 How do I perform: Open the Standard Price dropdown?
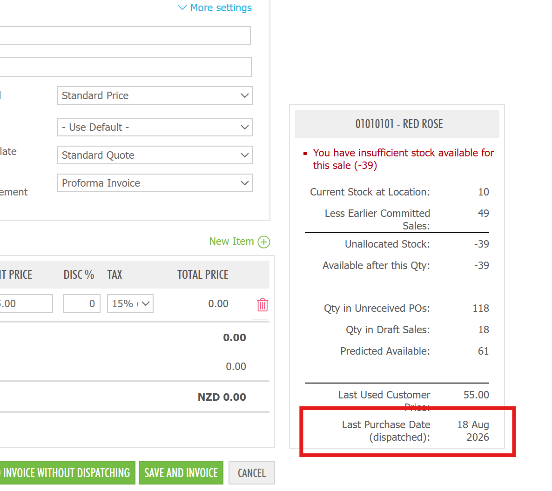(155, 95)
